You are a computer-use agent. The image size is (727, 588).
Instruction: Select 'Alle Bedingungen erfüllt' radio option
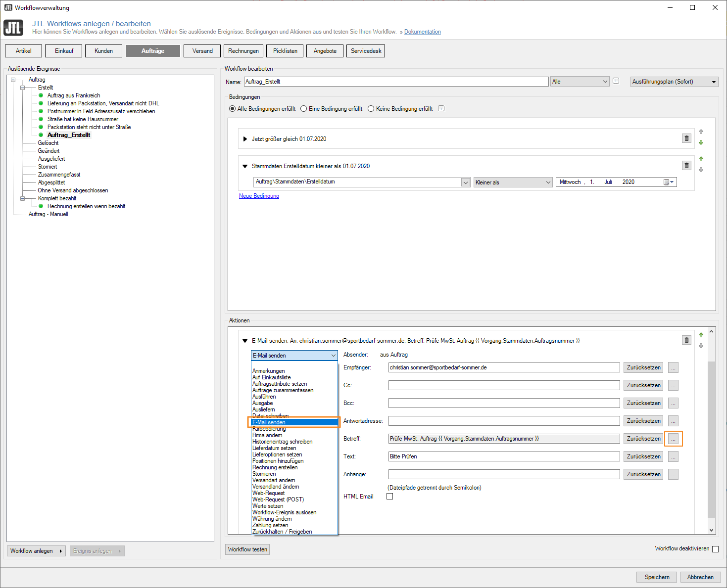(x=232, y=109)
